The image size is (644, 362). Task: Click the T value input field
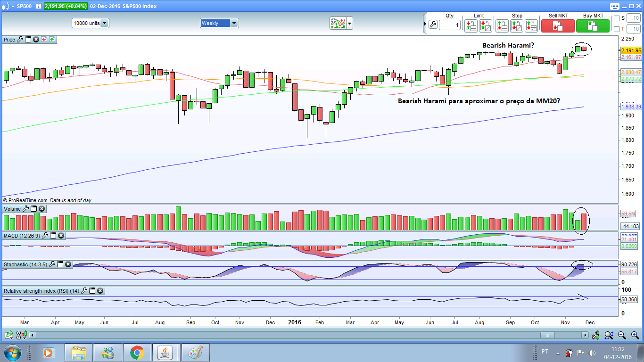pyautogui.click(x=633, y=29)
